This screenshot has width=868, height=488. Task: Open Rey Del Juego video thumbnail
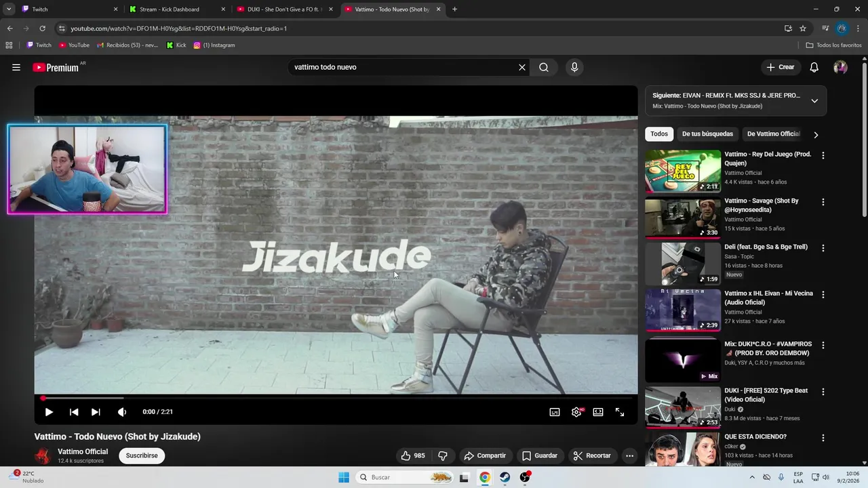[683, 171]
